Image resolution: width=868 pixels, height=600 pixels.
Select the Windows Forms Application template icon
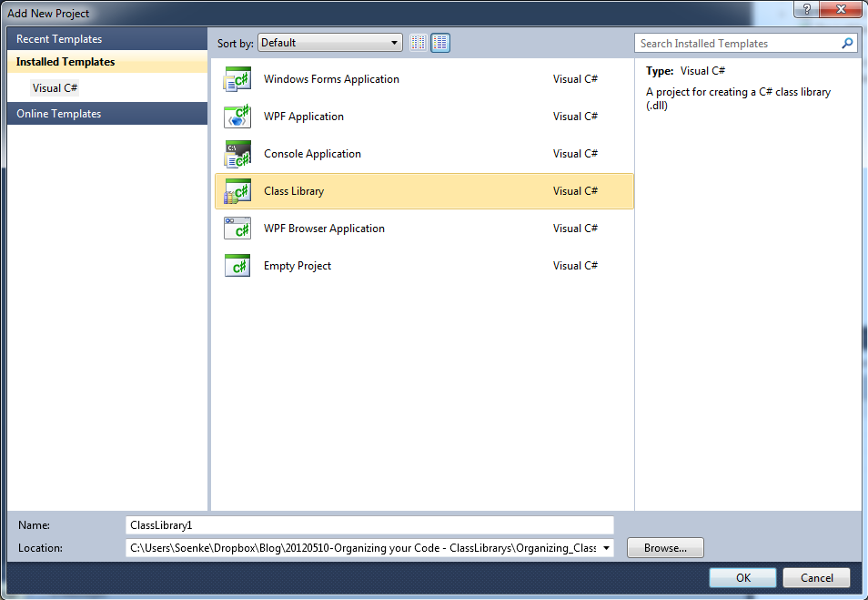(237, 79)
